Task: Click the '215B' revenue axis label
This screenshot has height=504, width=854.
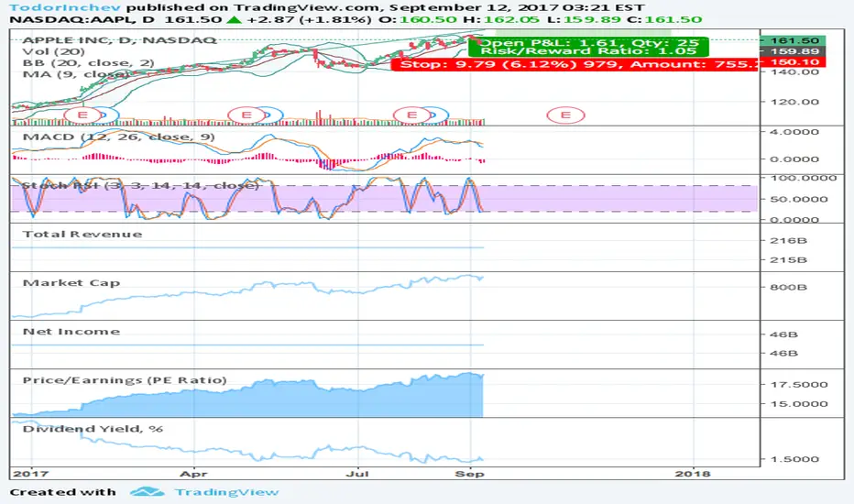Action: point(788,260)
